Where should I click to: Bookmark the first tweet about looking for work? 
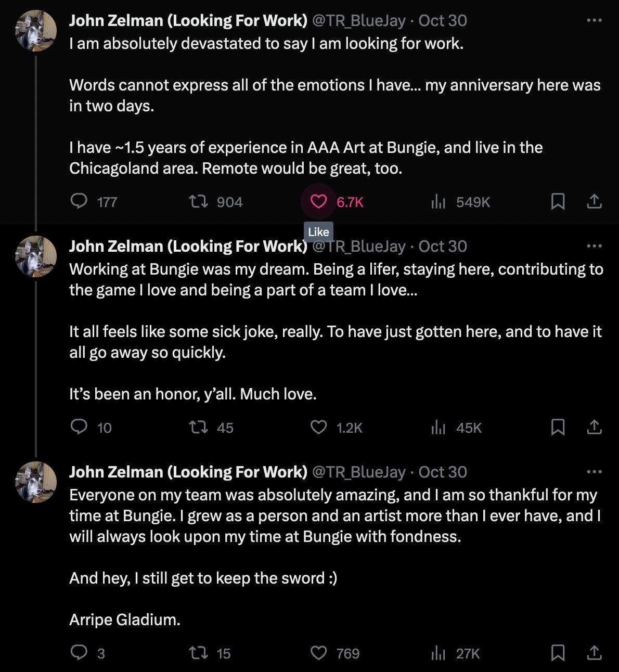(x=558, y=201)
